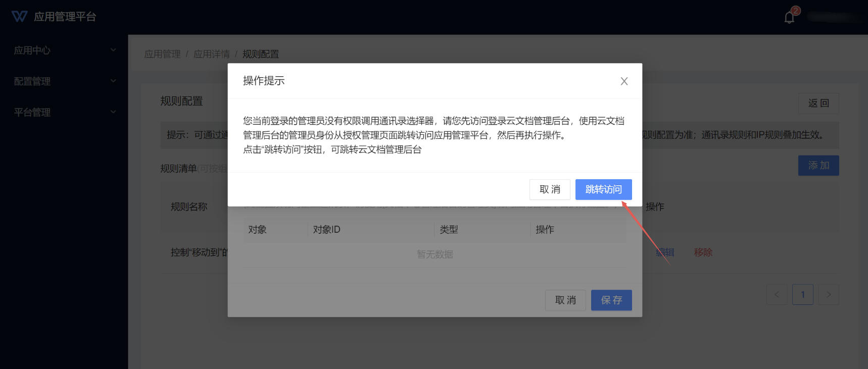The image size is (868, 369).
Task: Click the WPS logo icon
Action: 19,17
